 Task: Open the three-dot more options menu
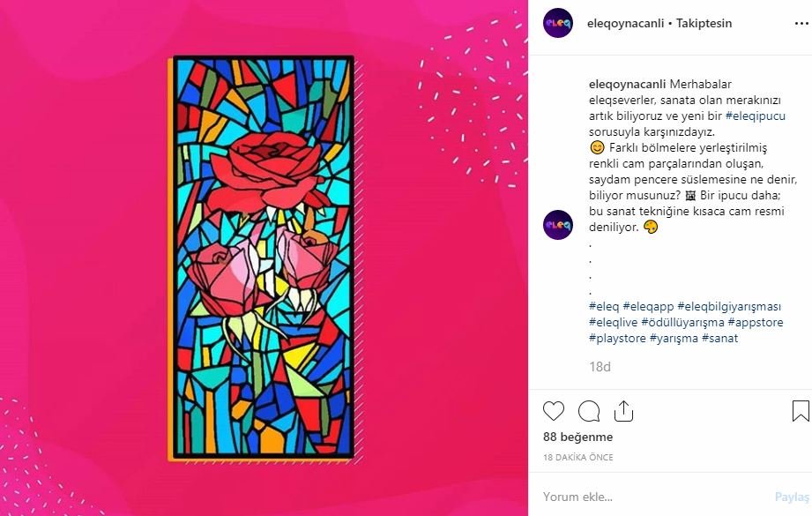(801, 23)
